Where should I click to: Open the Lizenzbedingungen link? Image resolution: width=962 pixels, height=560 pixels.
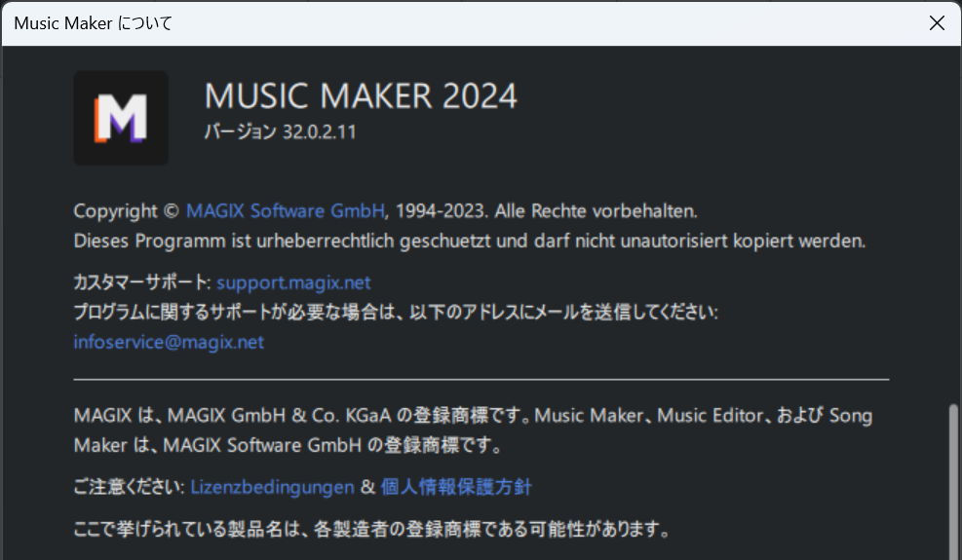click(272, 487)
